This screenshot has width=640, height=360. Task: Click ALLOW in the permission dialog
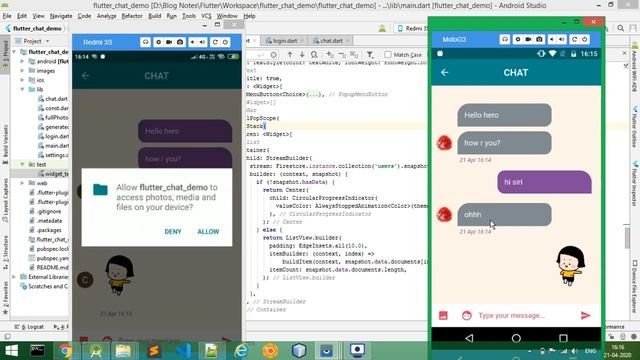(x=208, y=231)
